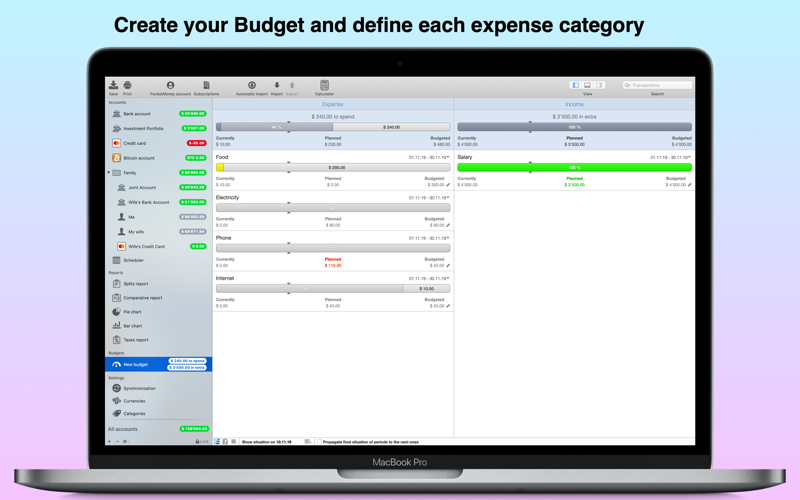Click the Transactions search field

pyautogui.click(x=658, y=85)
